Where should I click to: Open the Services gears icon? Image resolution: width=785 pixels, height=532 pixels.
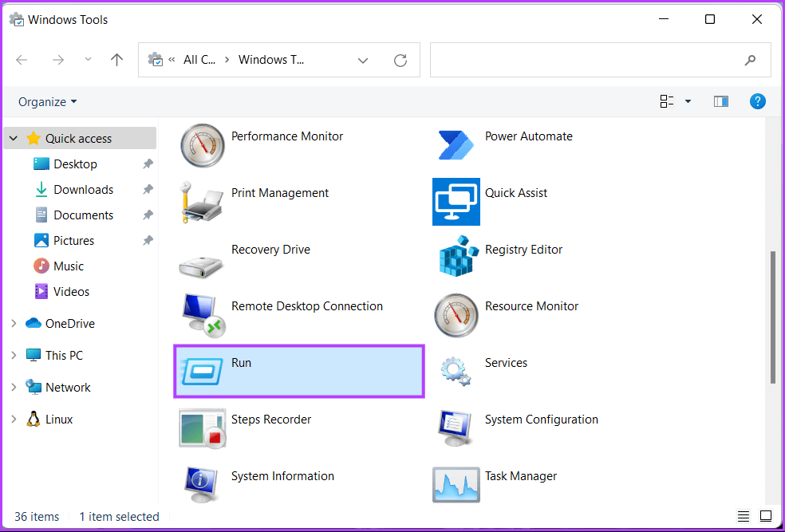pos(456,372)
